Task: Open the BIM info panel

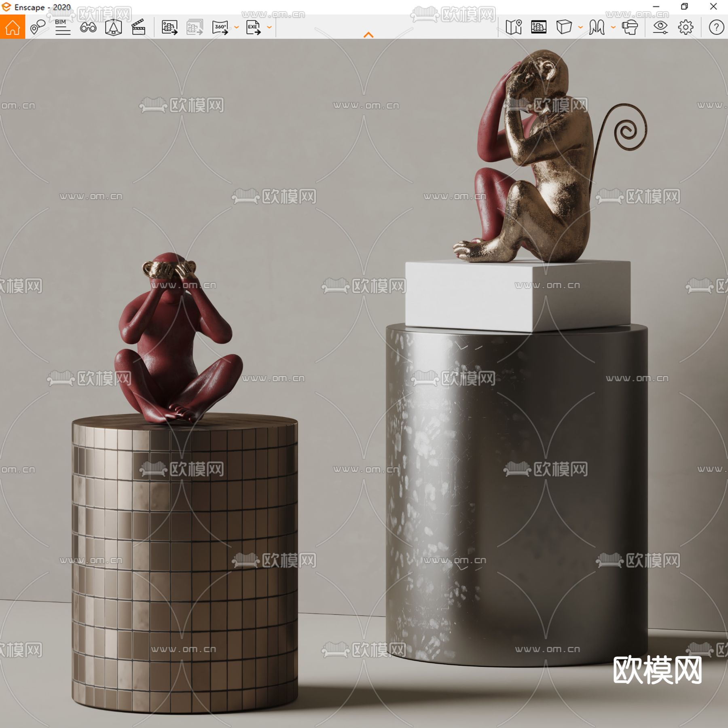Action: [x=63, y=27]
